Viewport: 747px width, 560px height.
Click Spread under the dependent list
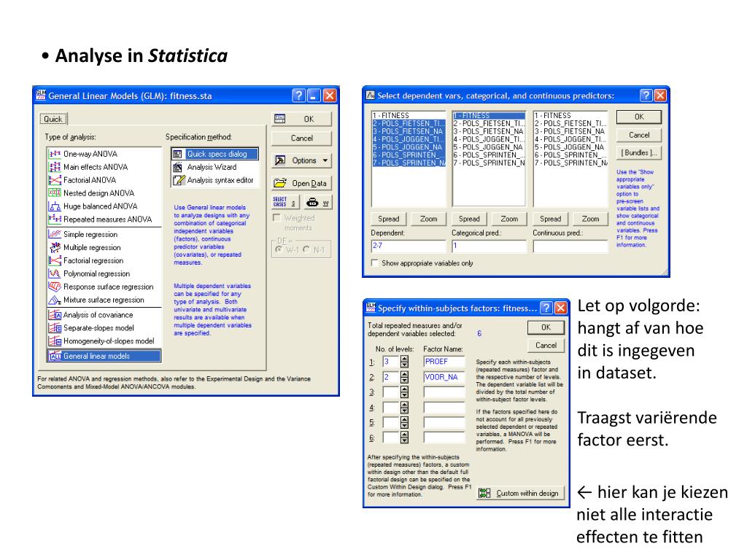pos(388,219)
